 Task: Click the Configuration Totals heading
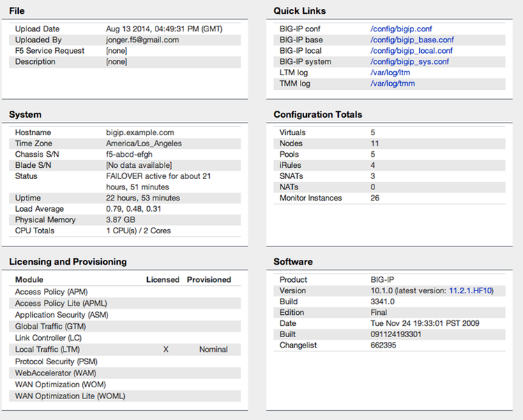(317, 114)
